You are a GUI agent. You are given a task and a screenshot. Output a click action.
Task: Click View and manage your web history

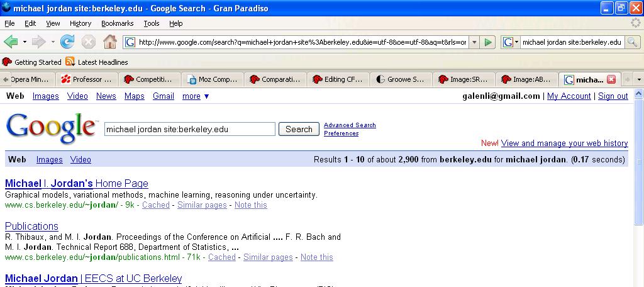coord(564,143)
